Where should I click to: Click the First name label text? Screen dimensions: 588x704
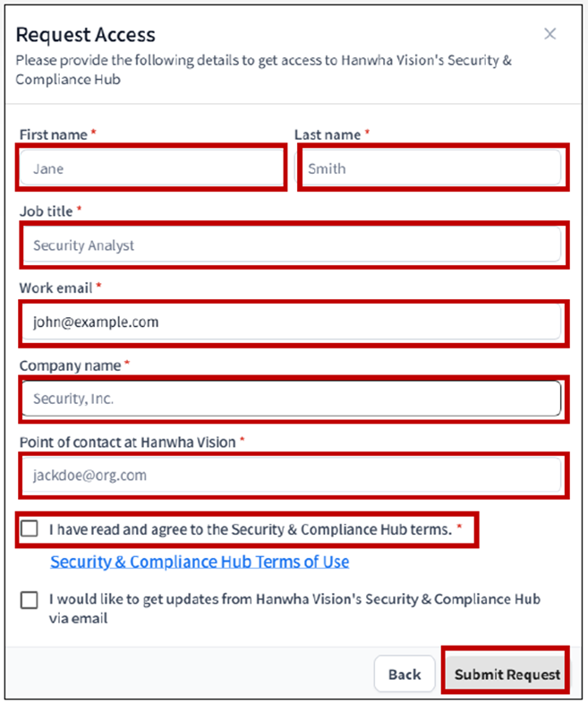coord(54,134)
